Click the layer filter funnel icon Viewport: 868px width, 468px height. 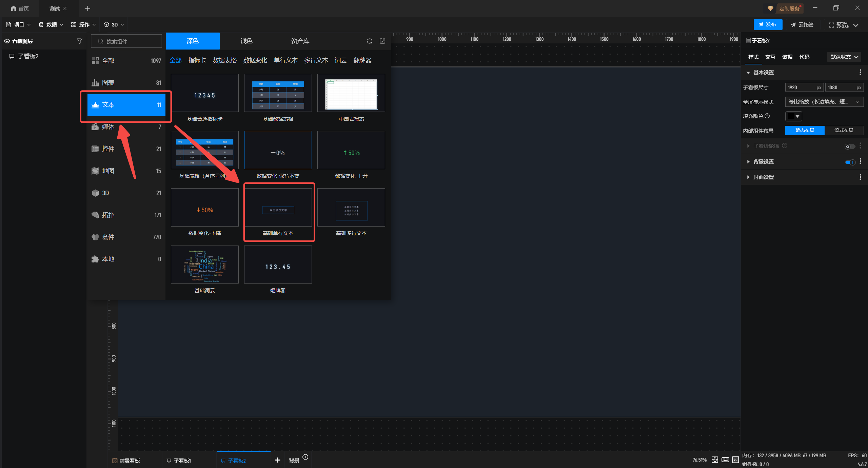click(80, 41)
